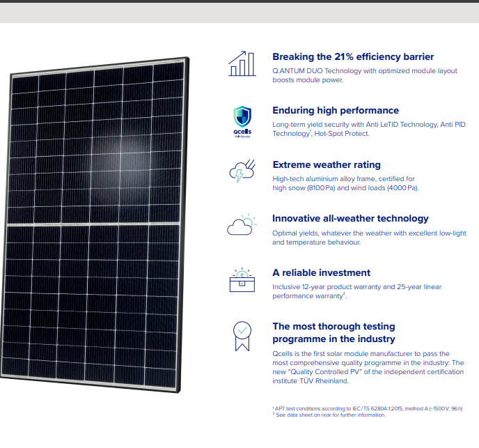
Task: Click text 'Long-term yield security with Anti LeTID'
Action: 336,125
